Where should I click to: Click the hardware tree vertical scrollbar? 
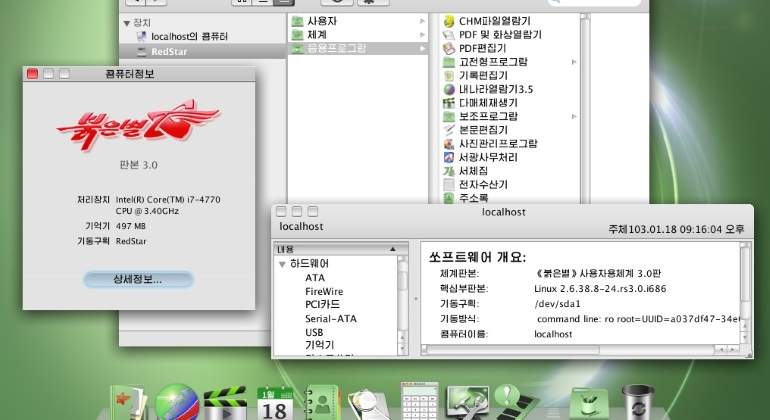(x=403, y=305)
